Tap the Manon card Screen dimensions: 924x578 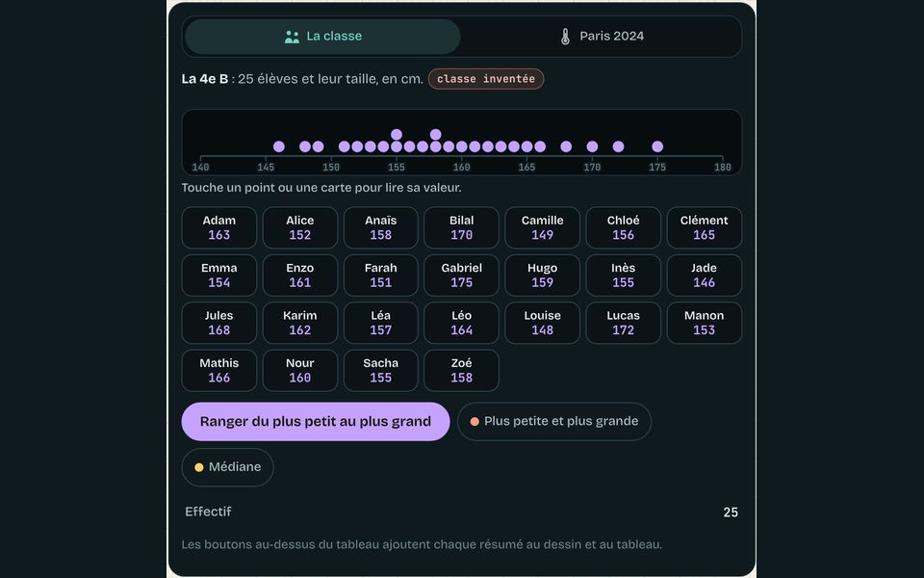[x=705, y=324]
